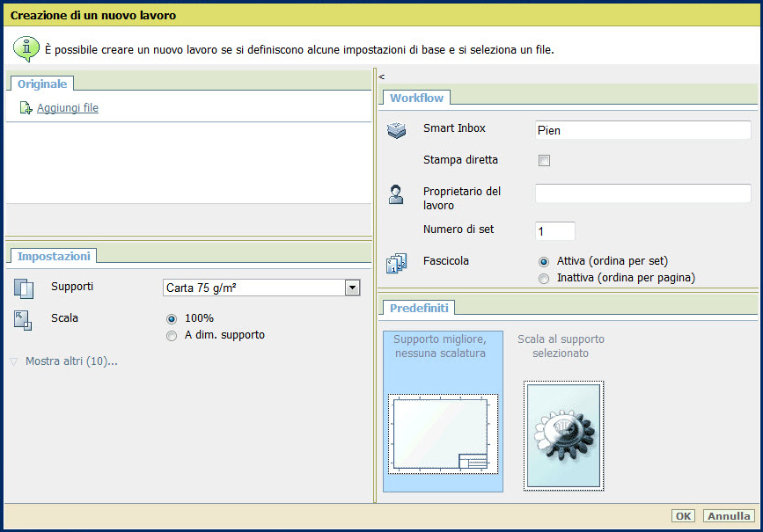
Task: Click the info speech bubble icon
Action: point(26,48)
